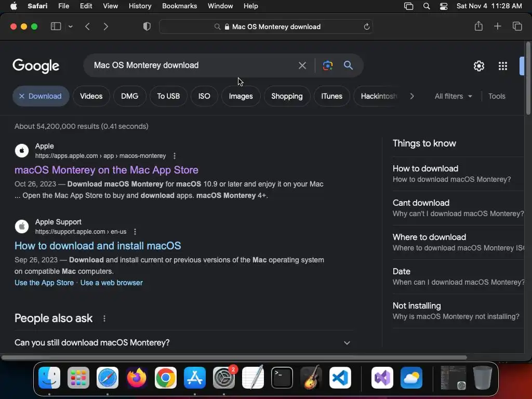Show more filter chips with arrow
The width and height of the screenshot is (532, 399).
(x=412, y=96)
